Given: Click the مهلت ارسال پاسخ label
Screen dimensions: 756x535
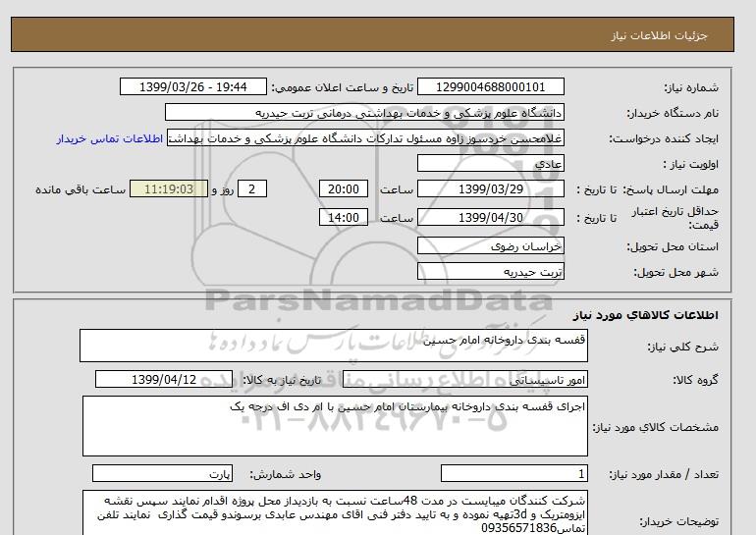Looking at the screenshot, I should [x=671, y=189].
